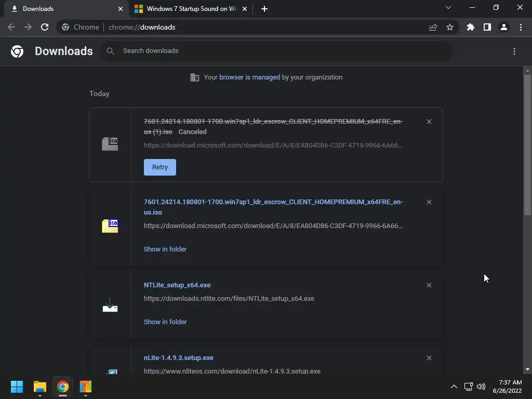
Task: Switch to Windows 7 Startup Sound tab
Action: (x=191, y=9)
